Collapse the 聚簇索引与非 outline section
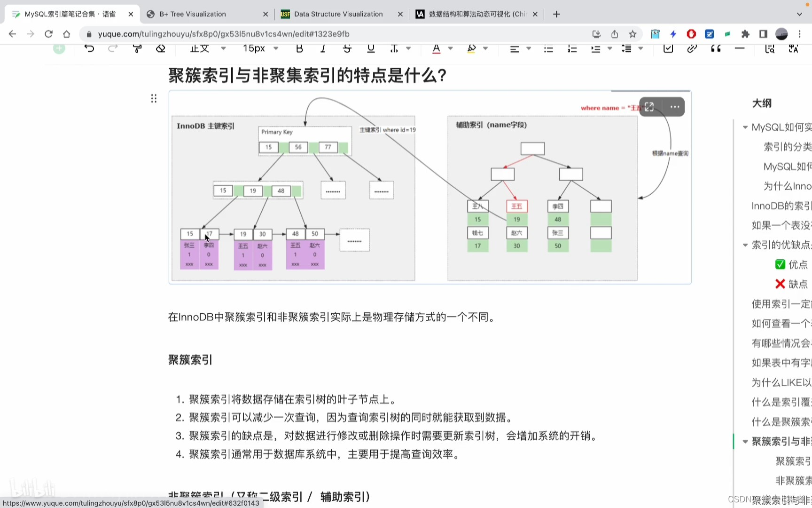 pos(745,441)
